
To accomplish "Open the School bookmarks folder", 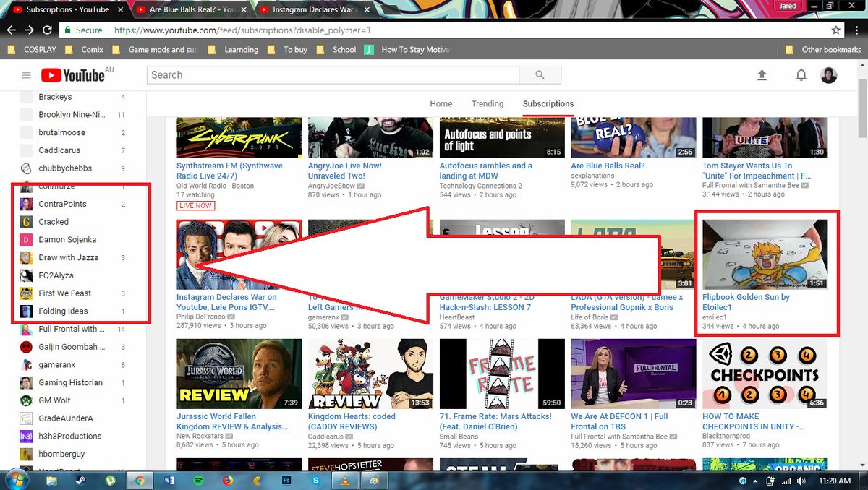I will coord(336,50).
